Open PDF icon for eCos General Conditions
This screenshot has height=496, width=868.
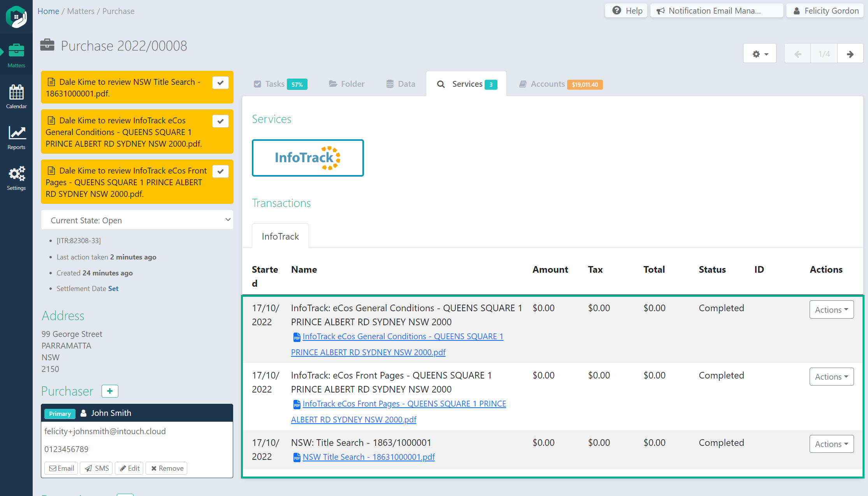pyautogui.click(x=297, y=337)
